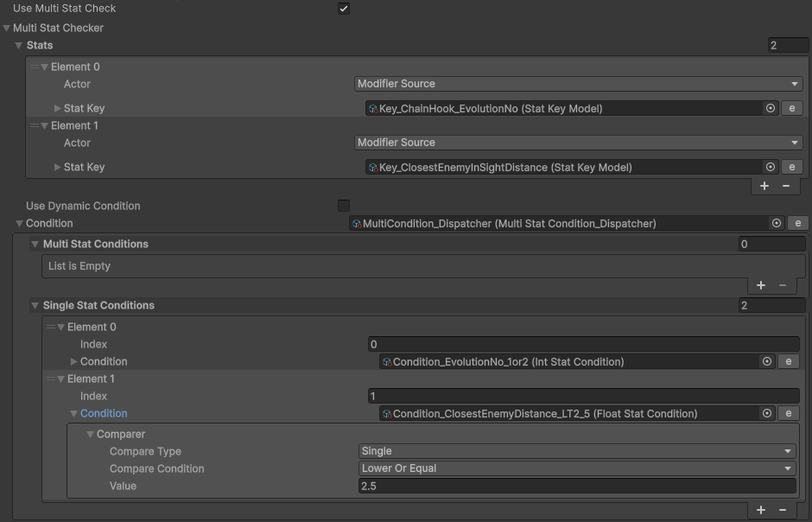Image resolution: width=812 pixels, height=522 pixels.
Task: Click edit button beside MultiCondition_Dispatcher
Action: 798,223
